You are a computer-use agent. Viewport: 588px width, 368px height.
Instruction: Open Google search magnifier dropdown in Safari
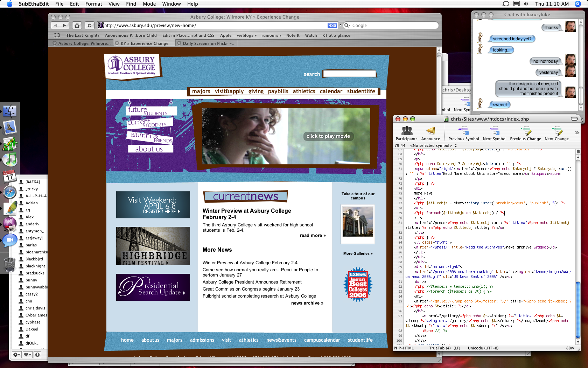click(347, 25)
